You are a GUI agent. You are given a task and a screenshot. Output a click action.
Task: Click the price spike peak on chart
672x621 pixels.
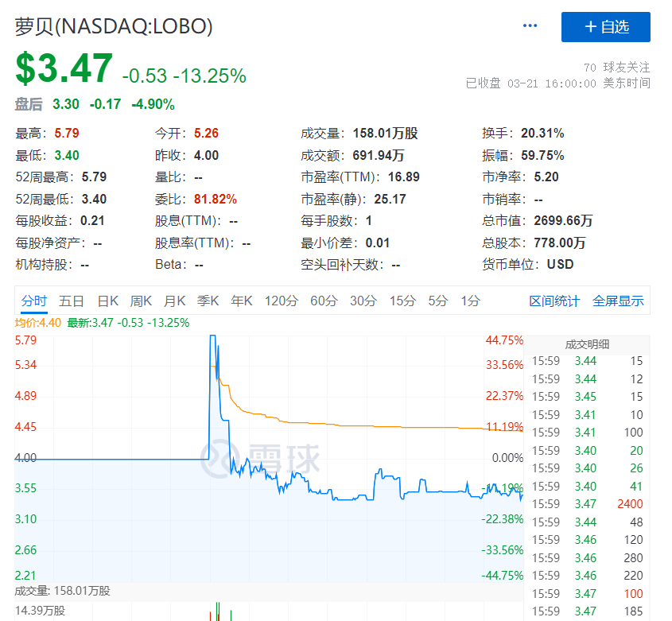tap(212, 338)
